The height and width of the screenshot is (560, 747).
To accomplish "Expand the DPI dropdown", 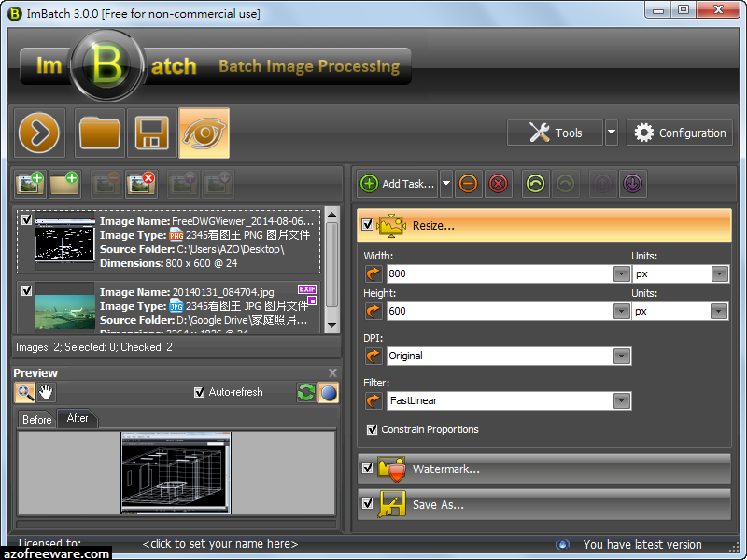I will click(x=621, y=356).
